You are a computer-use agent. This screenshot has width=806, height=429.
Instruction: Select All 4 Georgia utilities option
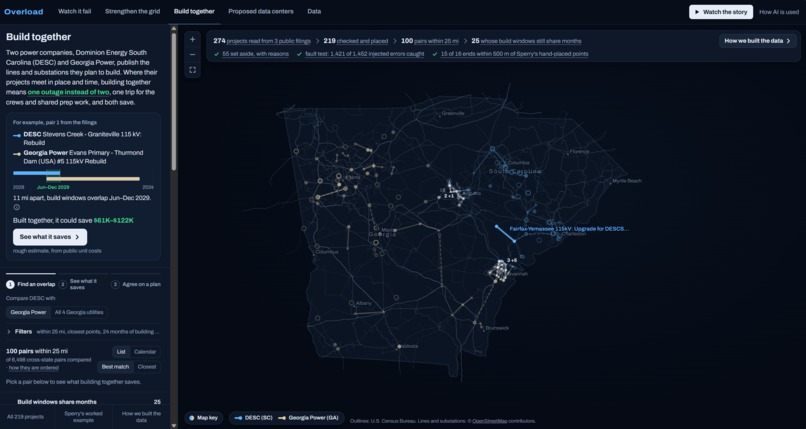[x=79, y=312]
